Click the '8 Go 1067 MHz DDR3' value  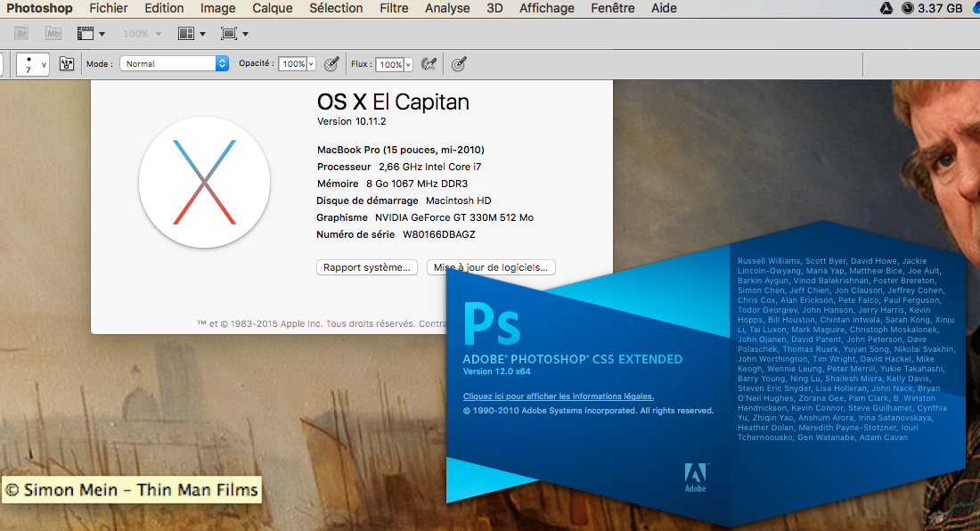pos(417,184)
